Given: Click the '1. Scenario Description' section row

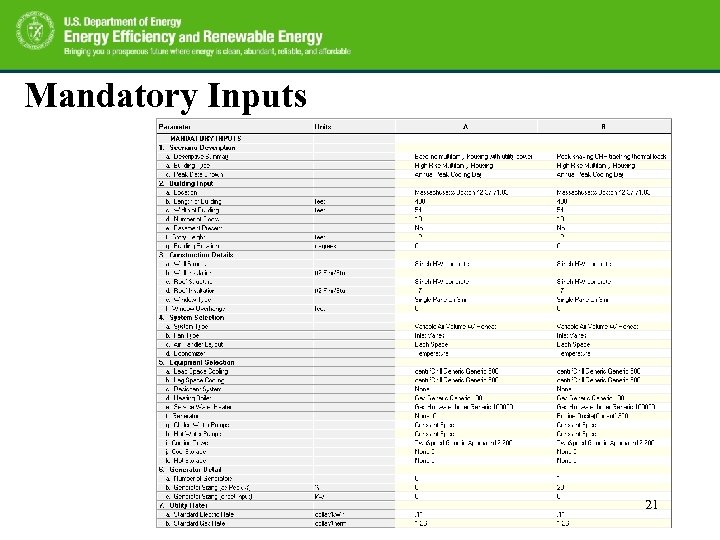Looking at the screenshot, I should pyautogui.click(x=413, y=147).
